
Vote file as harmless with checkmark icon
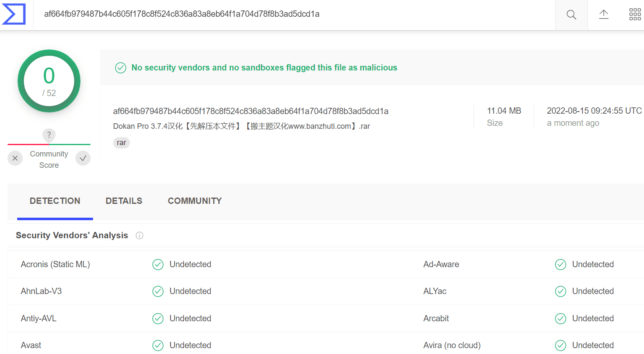[x=83, y=158]
